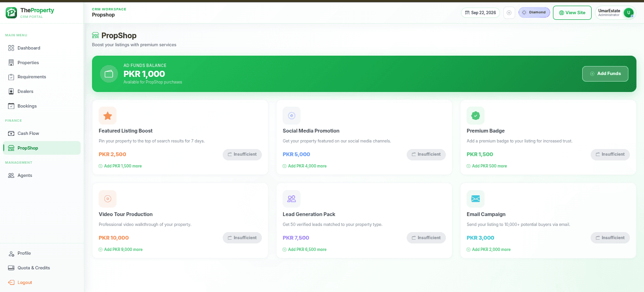
Task: Open Dashboard via its grid icon
Action: point(11,48)
